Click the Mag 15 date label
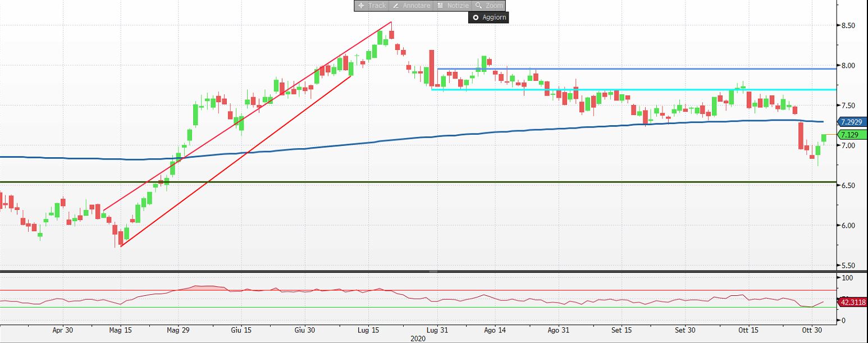This screenshot has width=868, height=343. pyautogui.click(x=121, y=331)
